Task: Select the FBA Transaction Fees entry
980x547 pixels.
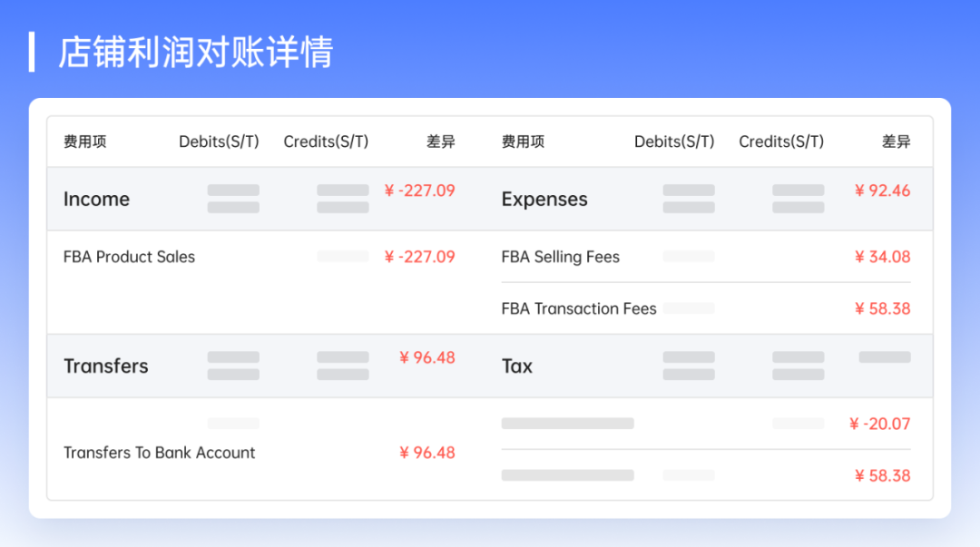Action: (x=579, y=308)
